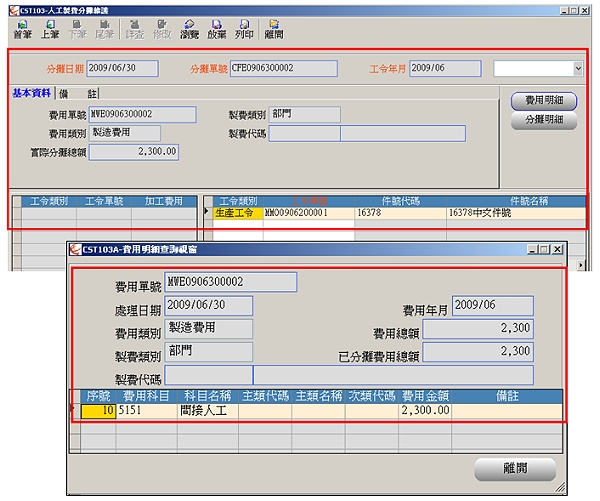Click the 工令年月 field 2009/06
The image size is (600, 501).
pos(445,69)
